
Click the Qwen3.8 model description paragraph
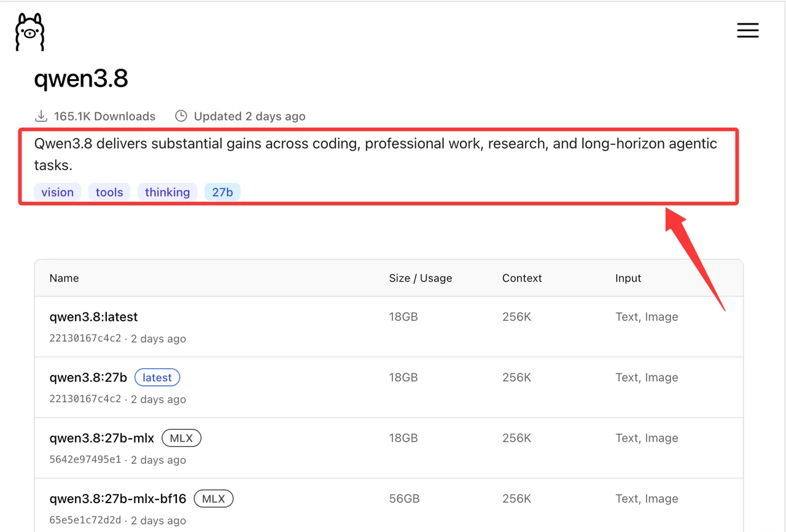click(x=376, y=154)
